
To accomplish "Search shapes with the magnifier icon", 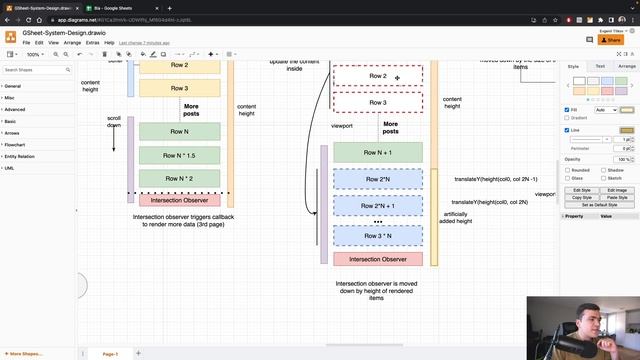I will click(68, 70).
